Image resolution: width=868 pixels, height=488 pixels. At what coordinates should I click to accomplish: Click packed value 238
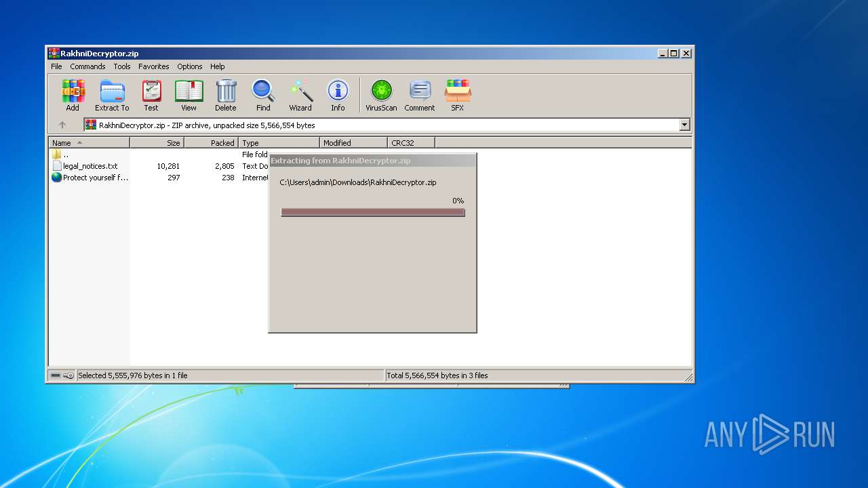228,178
